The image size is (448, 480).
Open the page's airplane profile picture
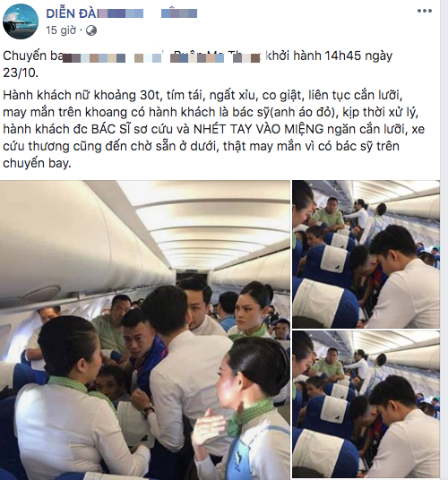[21, 21]
